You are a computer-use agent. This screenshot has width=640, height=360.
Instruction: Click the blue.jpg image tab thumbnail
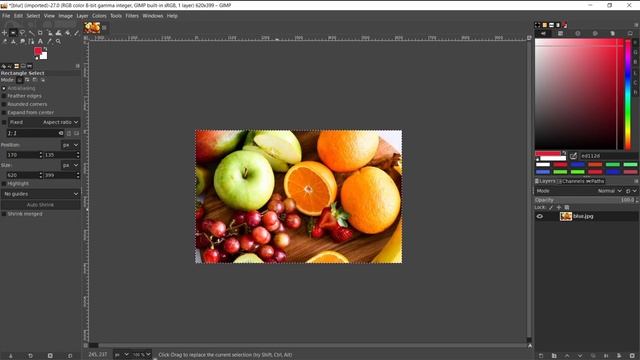pos(92,27)
